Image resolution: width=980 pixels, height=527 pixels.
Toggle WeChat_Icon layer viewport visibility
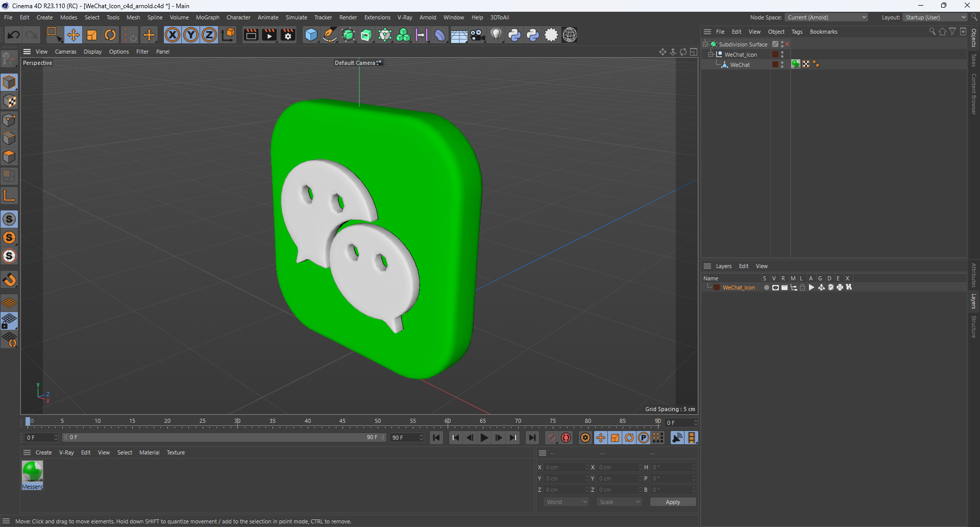tap(775, 288)
